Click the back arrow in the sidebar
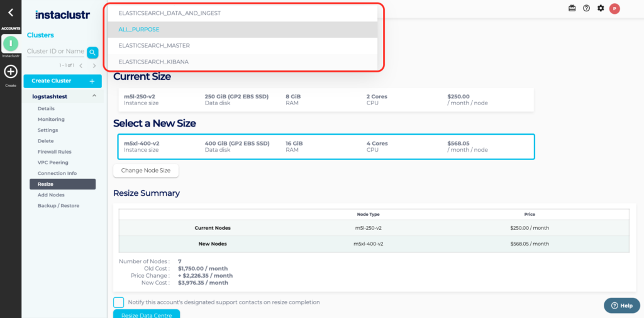Image resolution: width=644 pixels, height=318 pixels. [10, 12]
